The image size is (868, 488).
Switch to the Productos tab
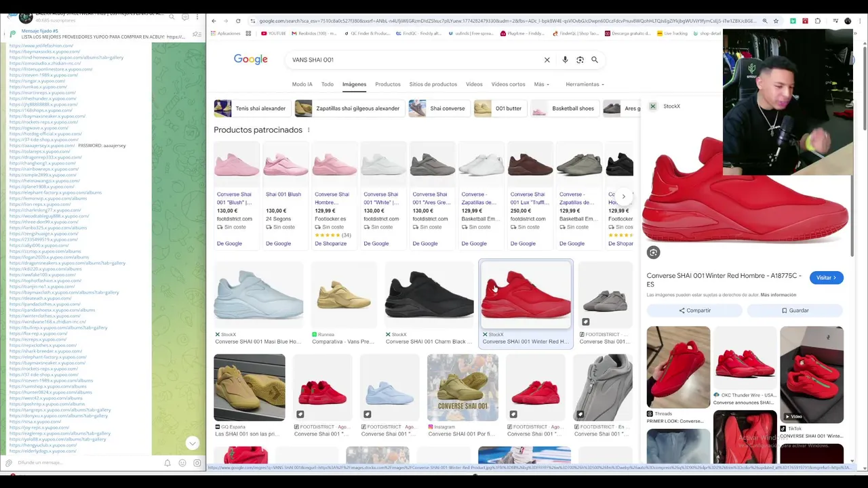pos(388,84)
